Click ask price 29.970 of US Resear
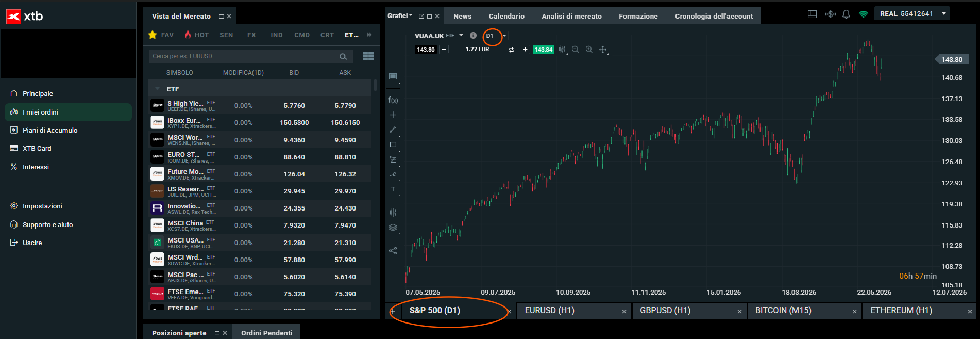 click(x=345, y=191)
